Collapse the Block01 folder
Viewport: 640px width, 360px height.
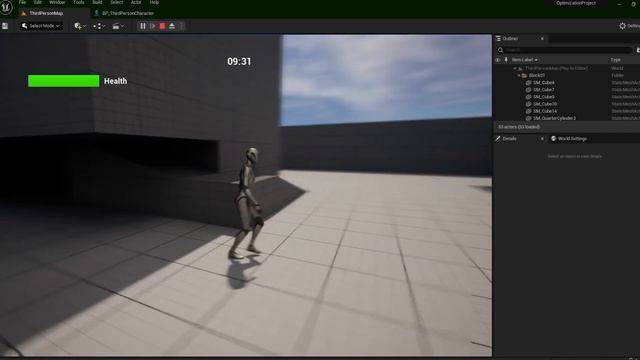tap(519, 76)
